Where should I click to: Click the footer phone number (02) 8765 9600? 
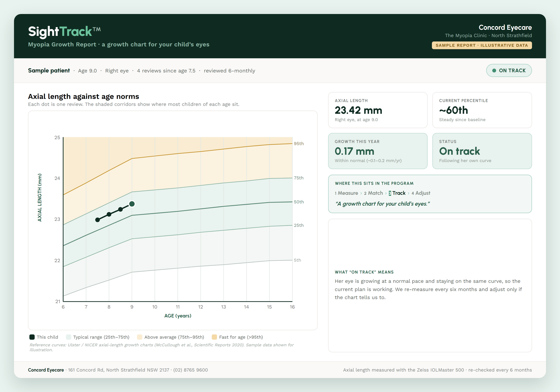click(x=190, y=370)
